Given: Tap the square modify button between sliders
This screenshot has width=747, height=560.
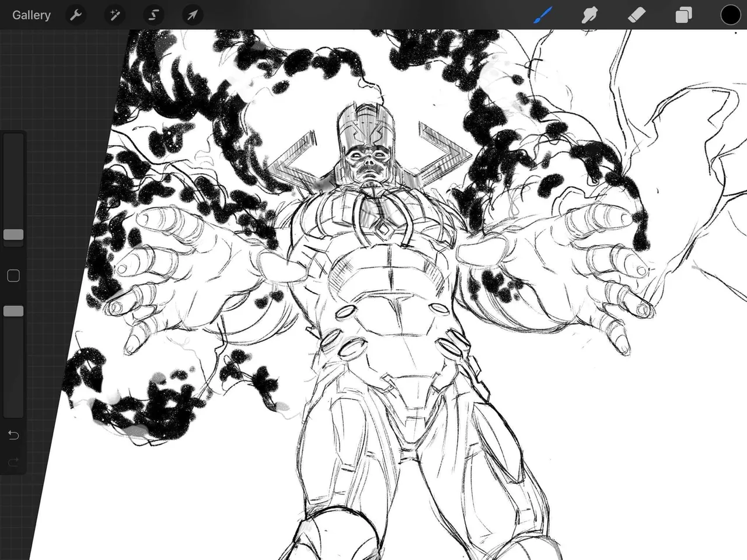Looking at the screenshot, I should (x=13, y=276).
